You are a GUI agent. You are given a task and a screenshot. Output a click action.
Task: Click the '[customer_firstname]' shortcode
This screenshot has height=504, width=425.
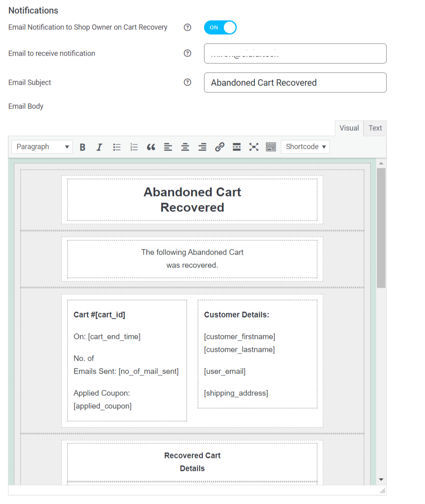tap(240, 337)
